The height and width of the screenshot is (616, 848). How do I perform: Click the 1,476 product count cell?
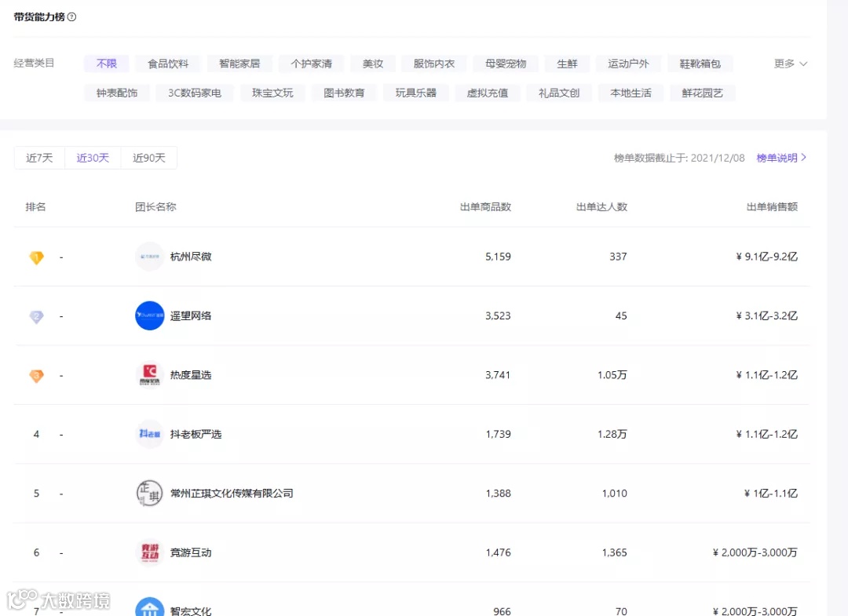(498, 552)
